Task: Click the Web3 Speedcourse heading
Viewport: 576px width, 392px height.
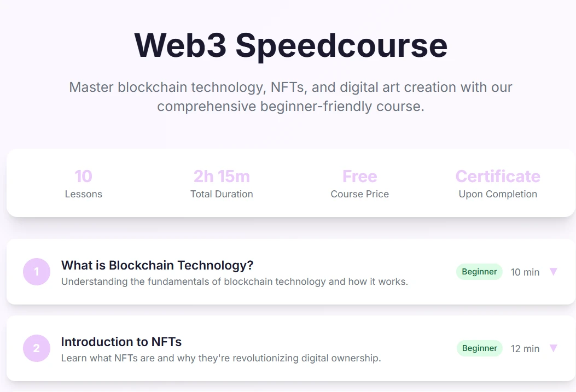Action: tap(290, 45)
